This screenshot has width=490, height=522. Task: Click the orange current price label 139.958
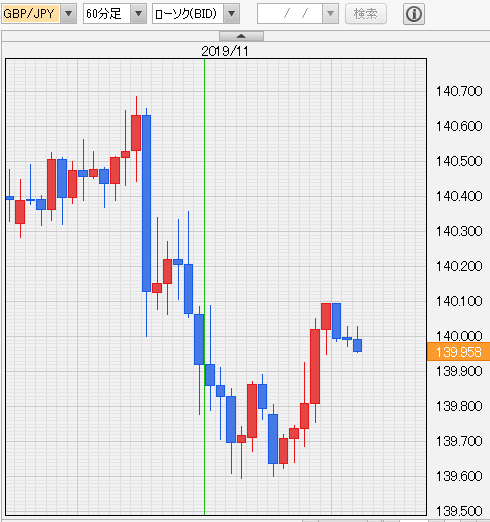tap(458, 352)
